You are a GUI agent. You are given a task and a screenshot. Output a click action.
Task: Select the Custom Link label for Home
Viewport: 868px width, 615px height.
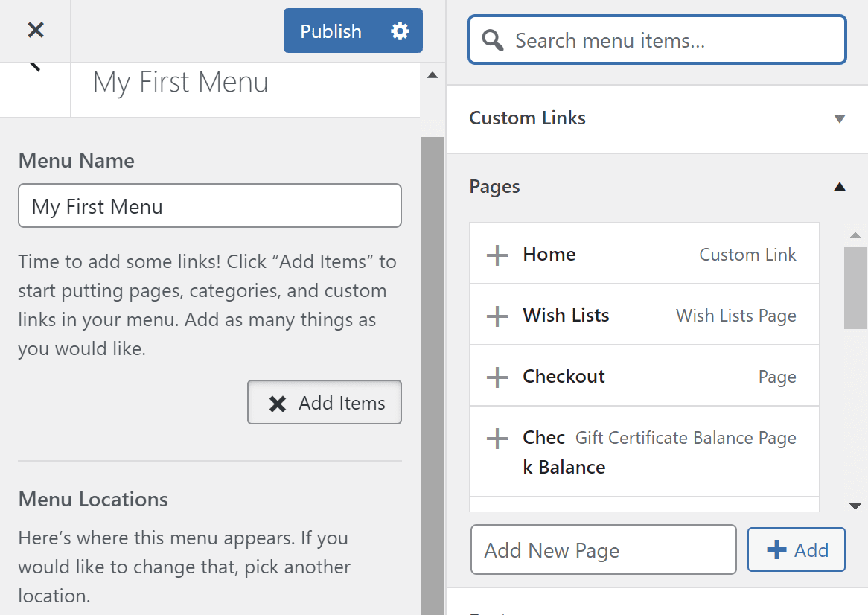click(747, 254)
